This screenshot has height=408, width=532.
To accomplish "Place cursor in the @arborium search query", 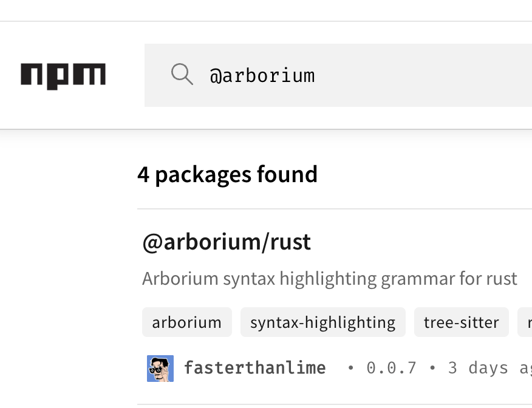I will point(262,75).
